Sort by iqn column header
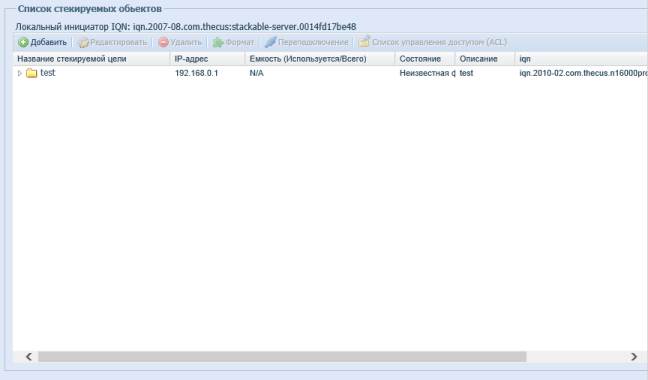648x380 pixels. 581,59
